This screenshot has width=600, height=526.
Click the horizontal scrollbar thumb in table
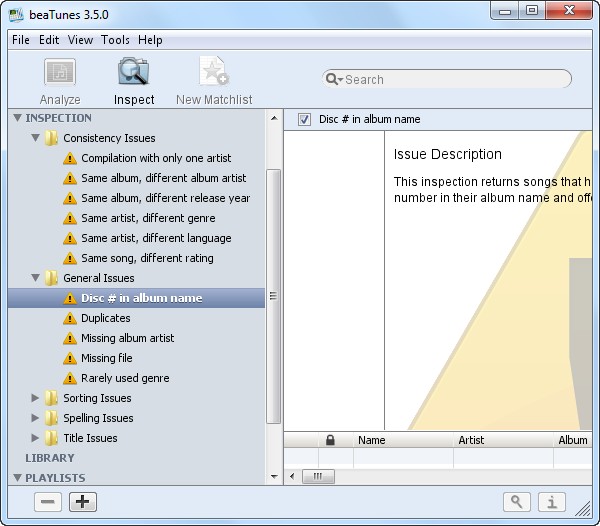(318, 476)
